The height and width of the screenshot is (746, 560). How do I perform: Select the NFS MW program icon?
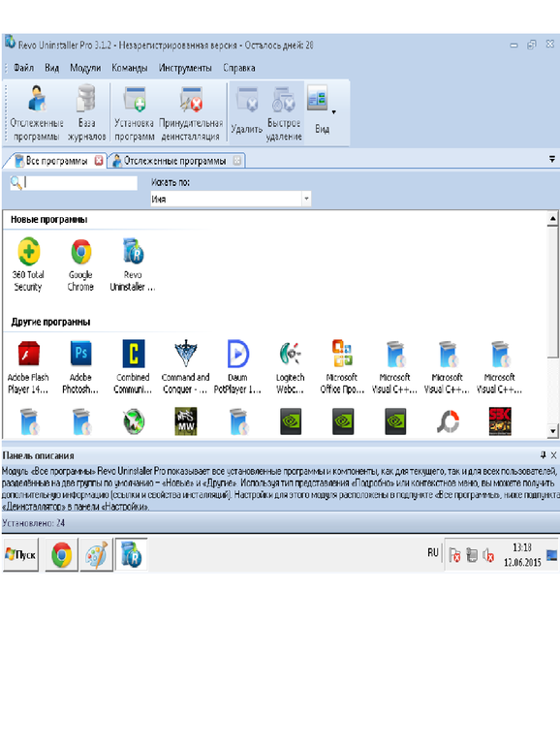point(186,421)
